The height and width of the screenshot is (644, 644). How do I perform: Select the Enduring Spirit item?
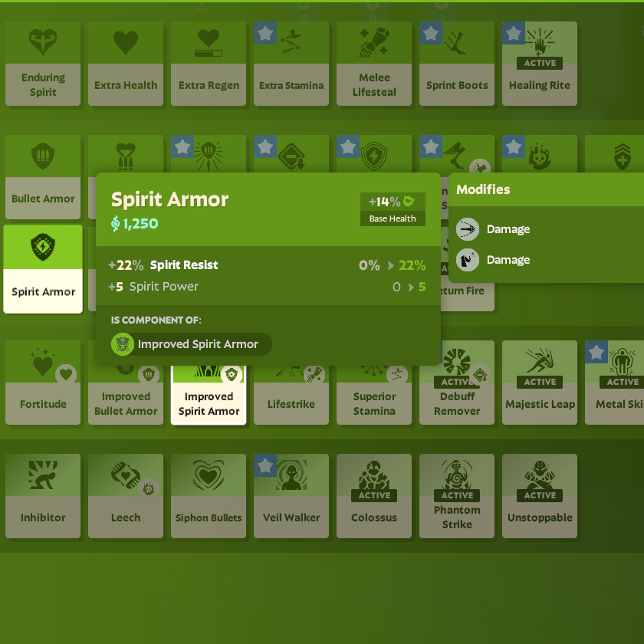(x=43, y=63)
